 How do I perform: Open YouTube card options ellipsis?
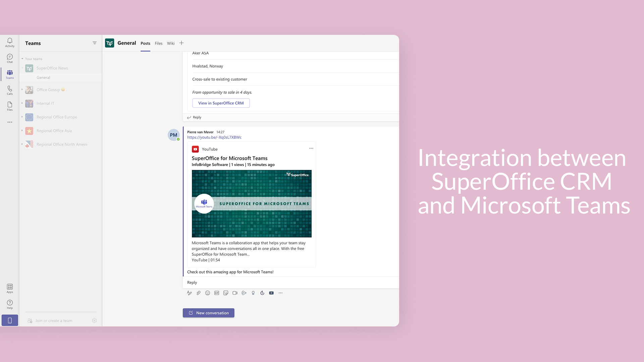click(x=311, y=148)
